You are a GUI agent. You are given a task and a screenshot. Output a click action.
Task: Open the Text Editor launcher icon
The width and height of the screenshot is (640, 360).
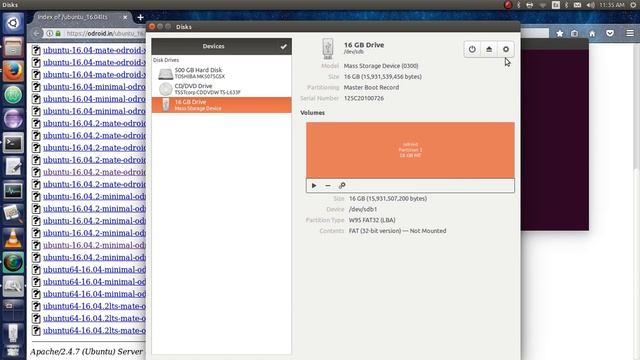click(13, 167)
